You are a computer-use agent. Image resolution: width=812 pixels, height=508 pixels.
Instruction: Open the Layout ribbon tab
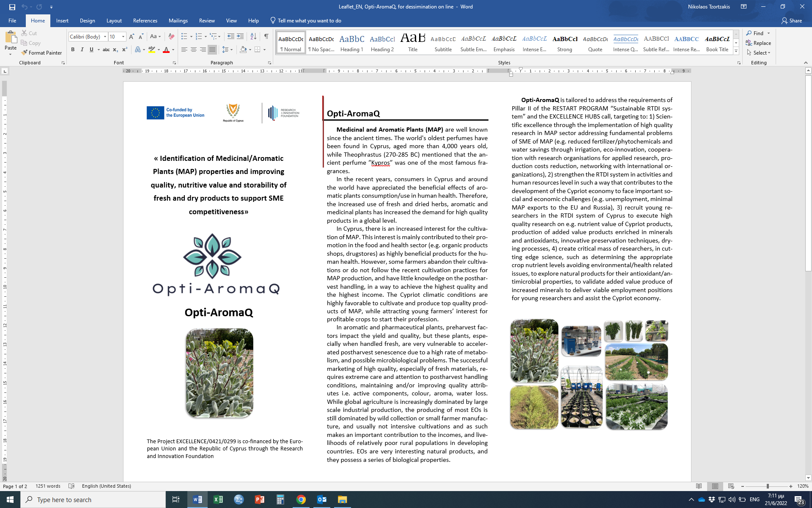point(114,20)
